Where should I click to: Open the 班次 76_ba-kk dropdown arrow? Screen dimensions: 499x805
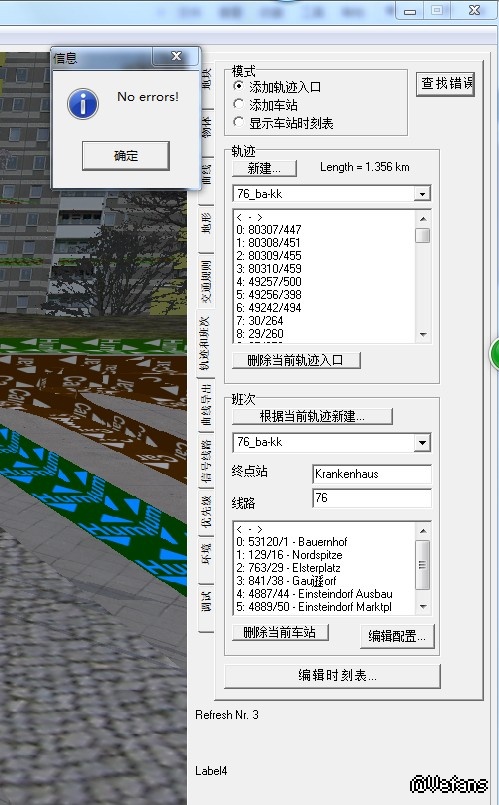coord(422,443)
